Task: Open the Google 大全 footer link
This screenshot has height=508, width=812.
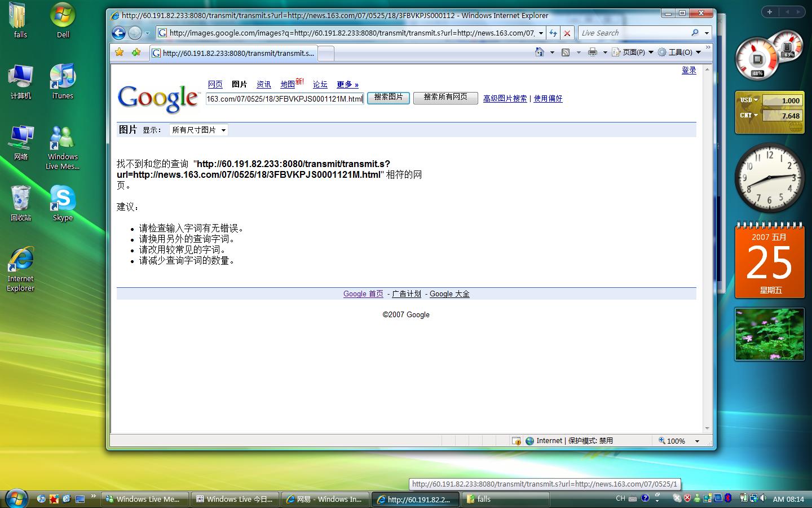Action: [449, 294]
